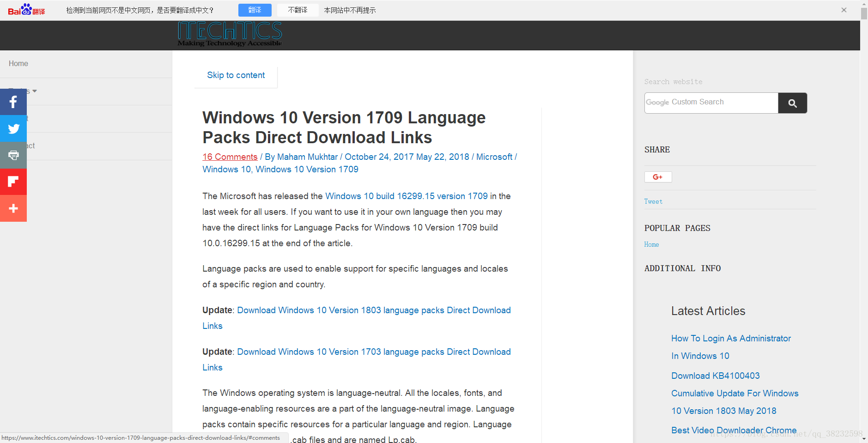This screenshot has height=443, width=868.
Task: Share via Flipboard icon
Action: point(13,182)
